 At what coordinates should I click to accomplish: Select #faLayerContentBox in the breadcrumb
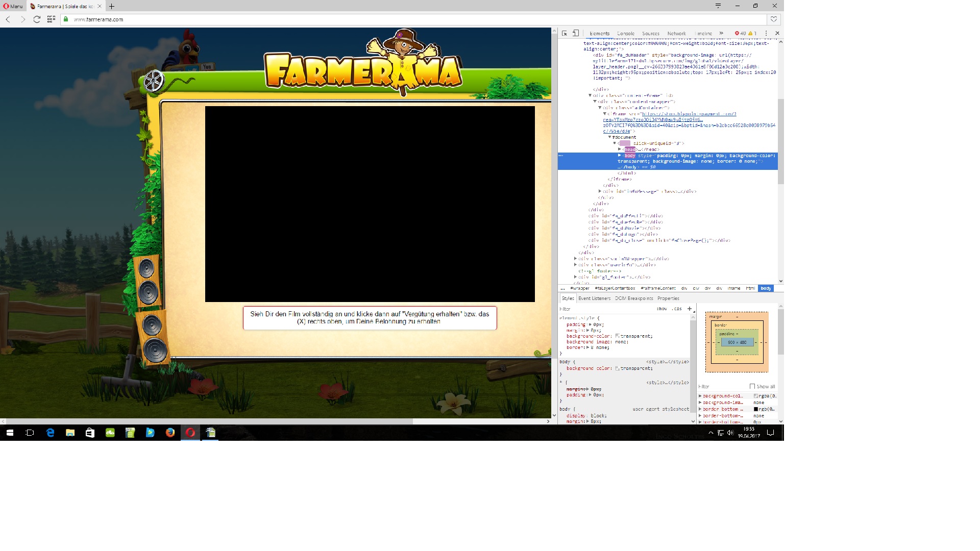[x=615, y=288]
